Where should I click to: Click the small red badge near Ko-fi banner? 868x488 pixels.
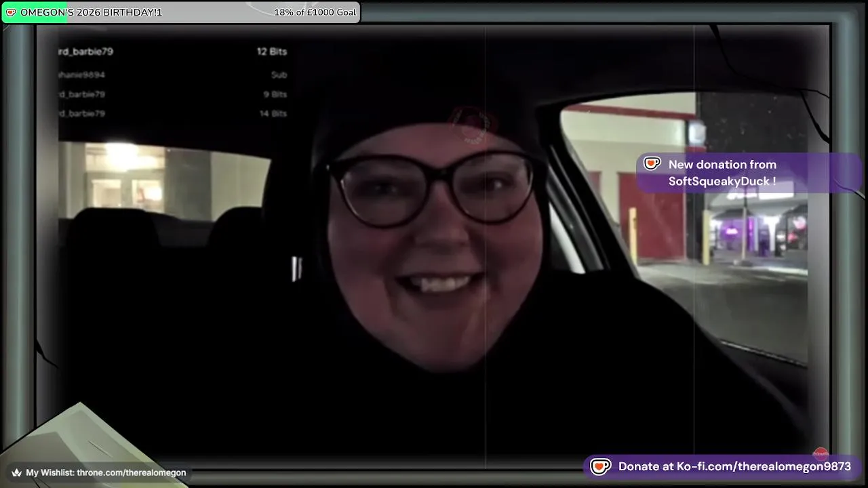click(x=821, y=454)
